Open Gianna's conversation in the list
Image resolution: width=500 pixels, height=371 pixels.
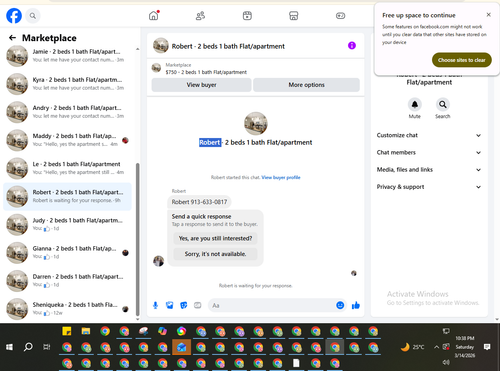point(67,253)
